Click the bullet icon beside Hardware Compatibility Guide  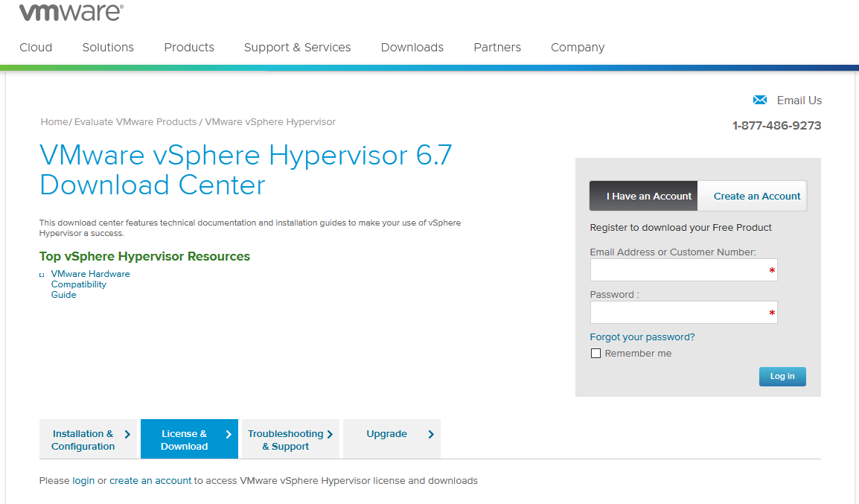pos(42,275)
